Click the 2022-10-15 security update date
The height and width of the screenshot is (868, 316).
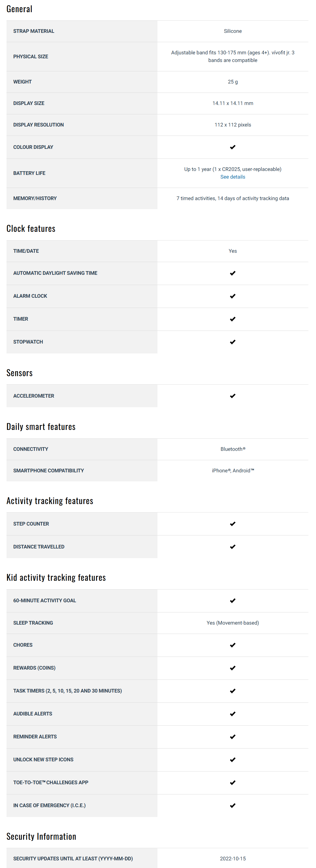click(232, 859)
